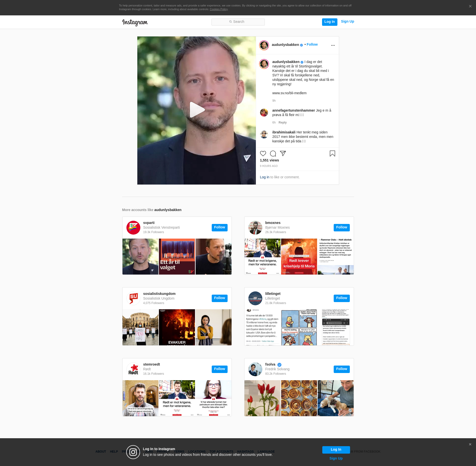476x466 pixels.
Task: Click the Search input field
Action: click(238, 22)
